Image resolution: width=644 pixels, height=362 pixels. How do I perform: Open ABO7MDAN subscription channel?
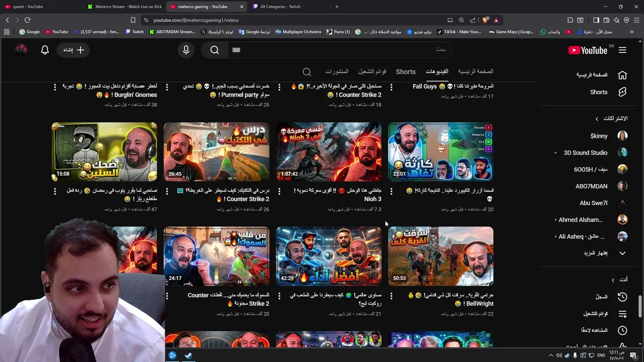(x=601, y=187)
